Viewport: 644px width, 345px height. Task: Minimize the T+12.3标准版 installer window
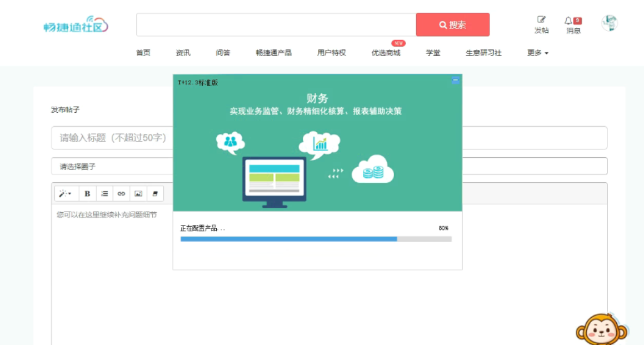(x=455, y=80)
